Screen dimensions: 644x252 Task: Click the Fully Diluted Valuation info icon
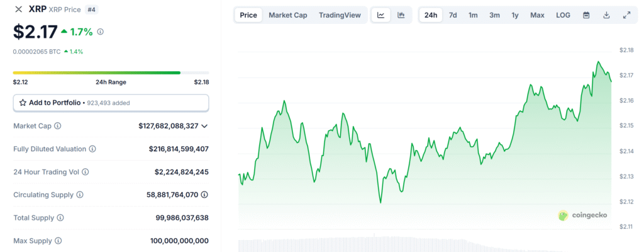tap(92, 149)
